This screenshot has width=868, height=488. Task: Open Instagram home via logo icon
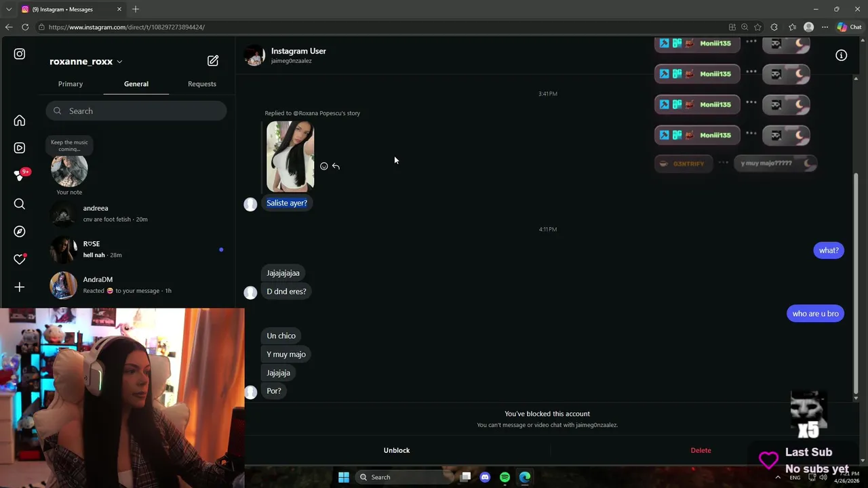[20, 54]
